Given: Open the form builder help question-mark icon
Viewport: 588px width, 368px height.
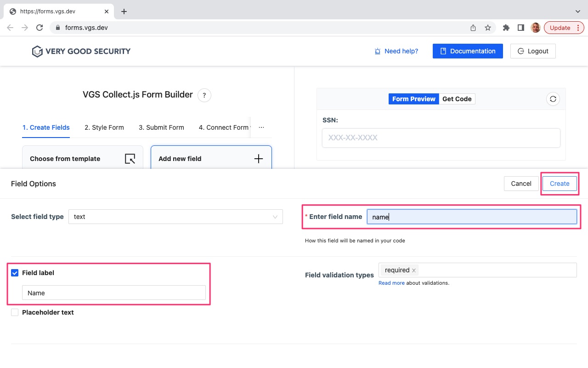Looking at the screenshot, I should (204, 95).
